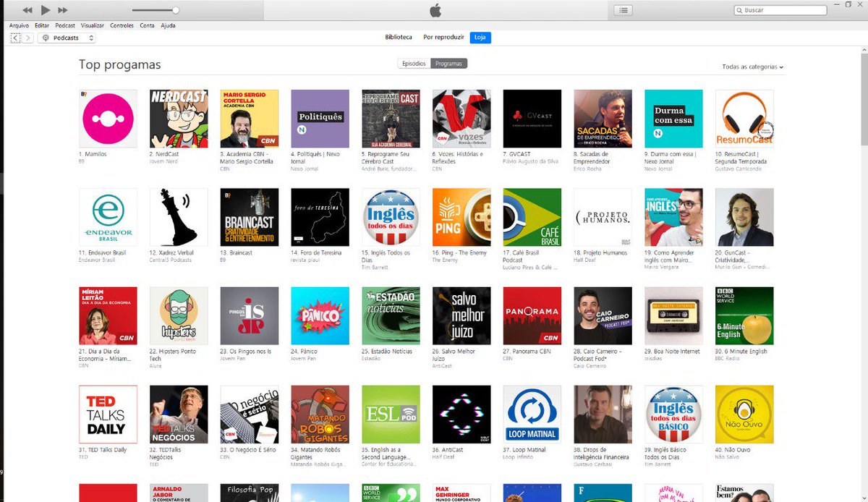Open the GVCAST podcast artwork
868x502 pixels.
point(532,119)
